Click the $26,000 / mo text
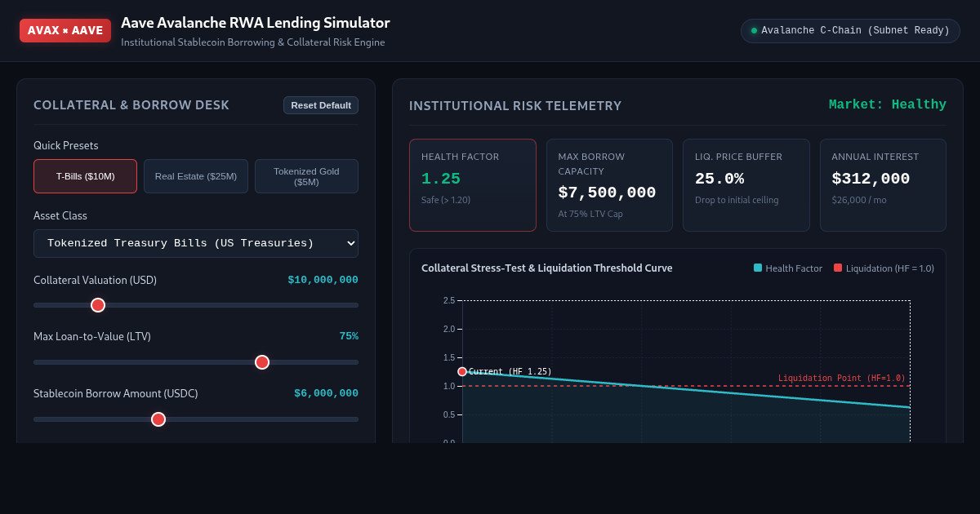This screenshot has width=980, height=514. click(x=861, y=200)
